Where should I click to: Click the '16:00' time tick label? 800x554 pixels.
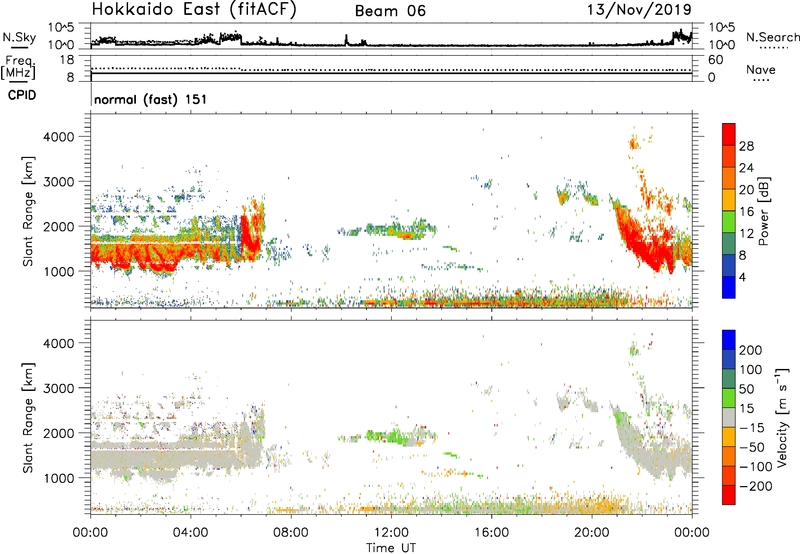491,533
